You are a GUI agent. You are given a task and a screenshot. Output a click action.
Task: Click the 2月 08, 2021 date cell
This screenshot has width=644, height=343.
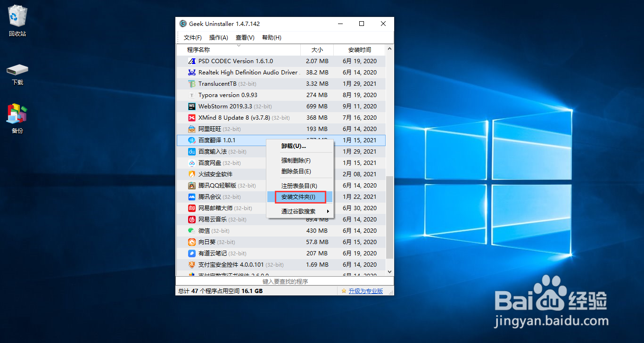359,174
